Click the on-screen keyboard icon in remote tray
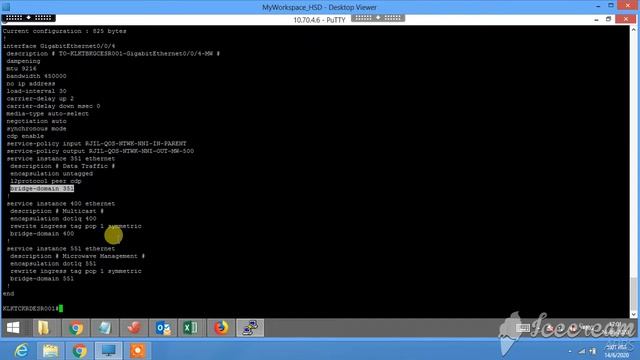The width and height of the screenshot is (640, 360). click(523, 328)
